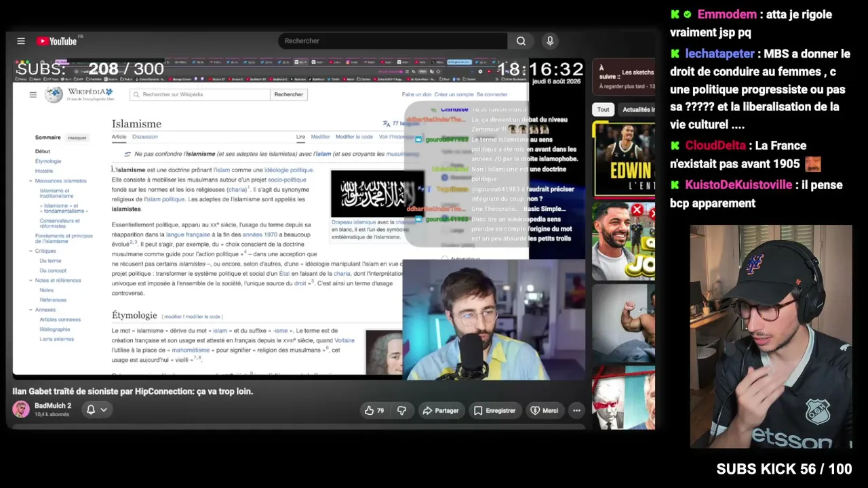
Task: Click the green verified badge beside Emmodem
Action: tap(687, 14)
